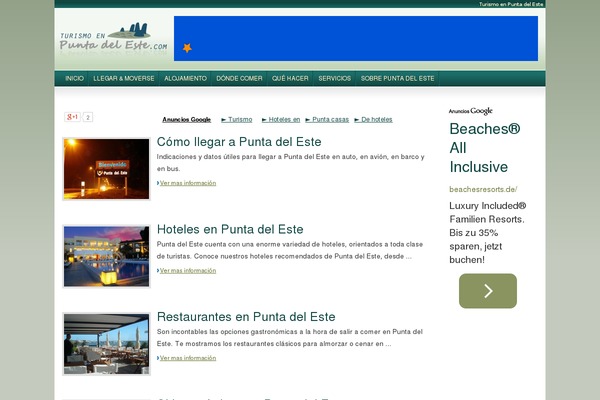The height and width of the screenshot is (400, 600).
Task: Open the DÓNDE COMER menu
Action: 239,78
